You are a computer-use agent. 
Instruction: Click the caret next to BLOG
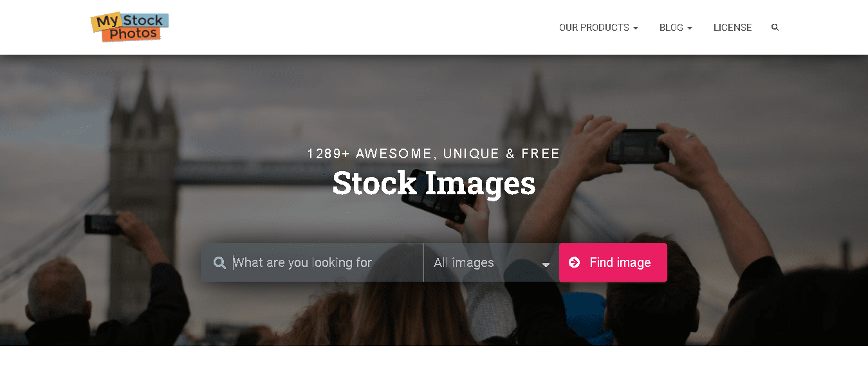(x=690, y=28)
